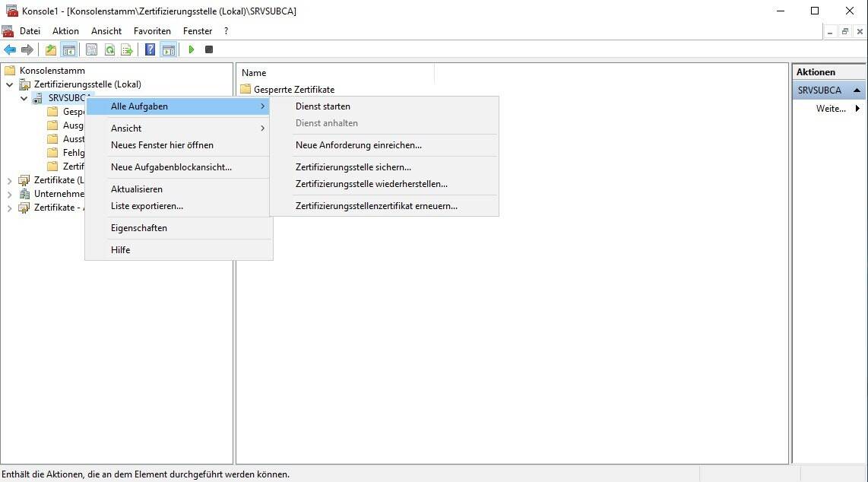This screenshot has height=482, width=868.
Task: Choose Dienst starten from submenu
Action: [323, 106]
